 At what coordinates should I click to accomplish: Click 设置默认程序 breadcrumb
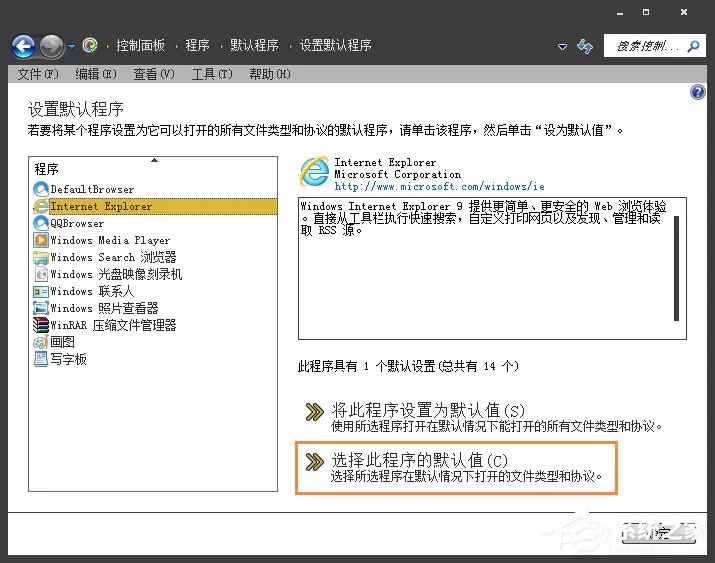[x=335, y=45]
